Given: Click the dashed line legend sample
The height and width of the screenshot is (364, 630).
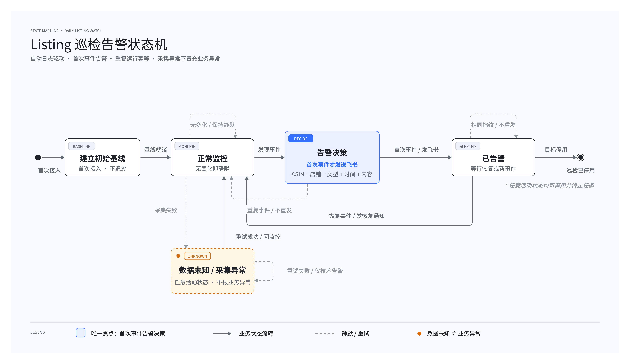Looking at the screenshot, I should (x=324, y=334).
